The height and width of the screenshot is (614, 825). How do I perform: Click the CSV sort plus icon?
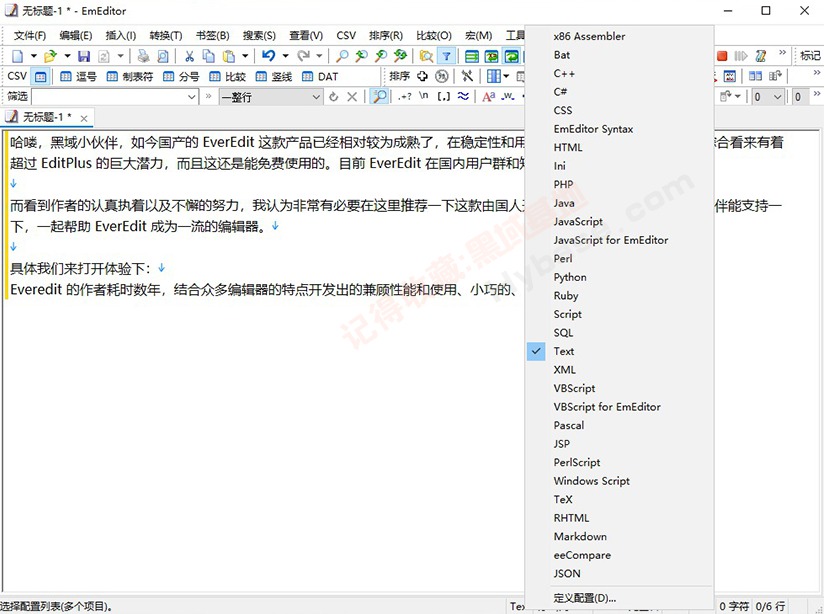click(x=422, y=77)
